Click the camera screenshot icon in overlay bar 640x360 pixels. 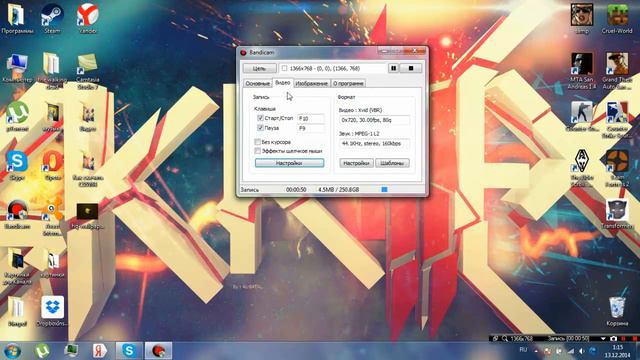[613, 339]
